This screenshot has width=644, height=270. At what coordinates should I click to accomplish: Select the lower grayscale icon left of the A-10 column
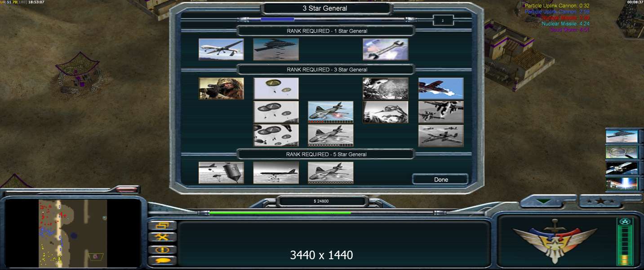[x=386, y=112]
